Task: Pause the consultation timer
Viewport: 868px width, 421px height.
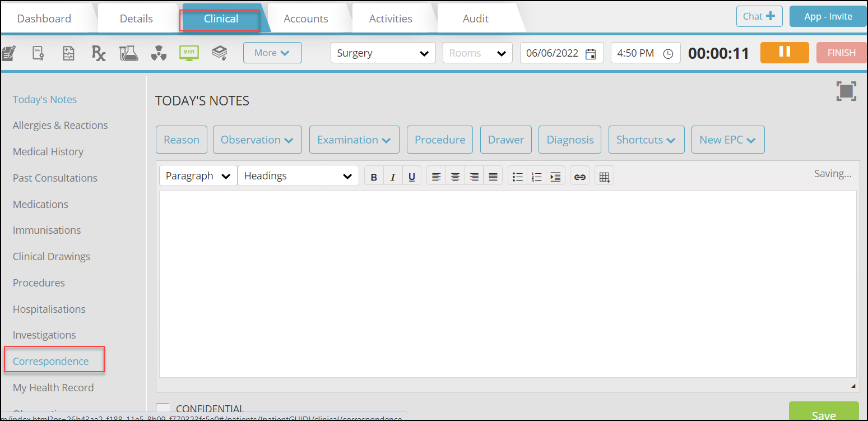Action: 785,53
